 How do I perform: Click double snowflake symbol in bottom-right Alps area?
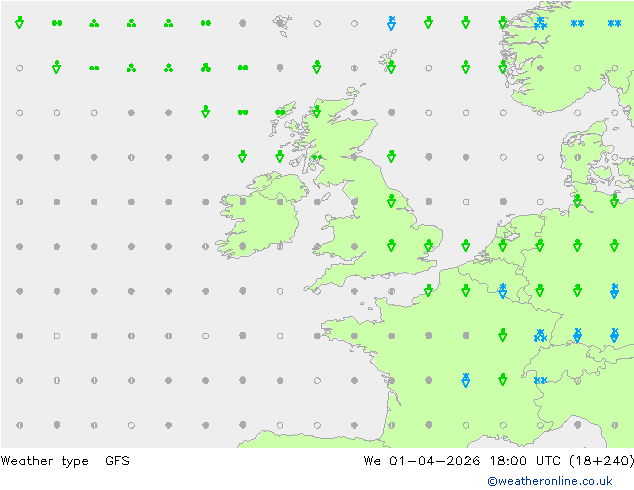click(x=540, y=380)
